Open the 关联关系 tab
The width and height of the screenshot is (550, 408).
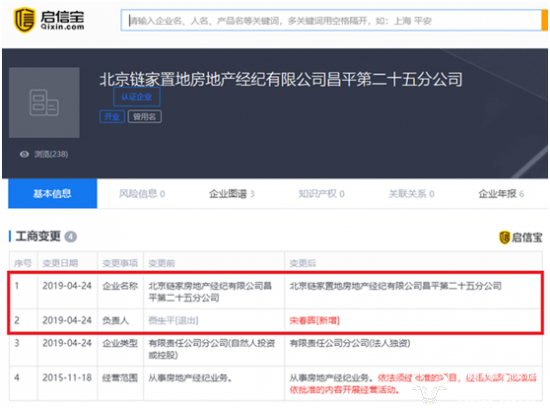click(411, 194)
